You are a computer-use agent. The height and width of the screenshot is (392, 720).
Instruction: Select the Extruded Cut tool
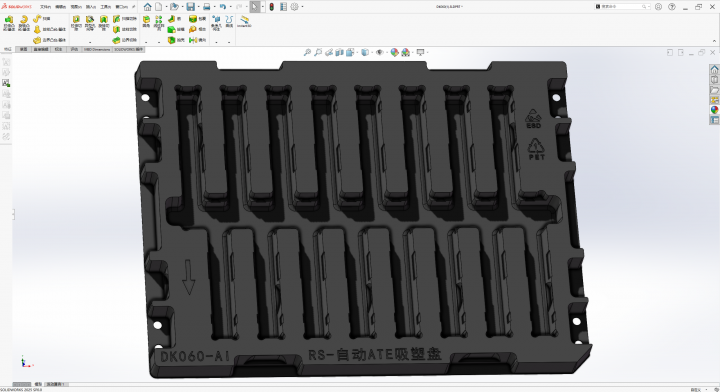(76, 23)
